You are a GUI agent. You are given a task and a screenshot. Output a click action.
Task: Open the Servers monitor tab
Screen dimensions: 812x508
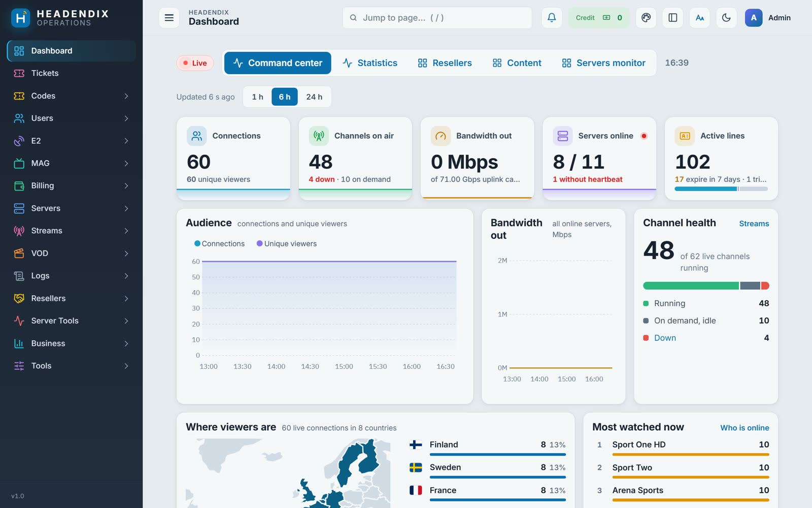point(603,63)
